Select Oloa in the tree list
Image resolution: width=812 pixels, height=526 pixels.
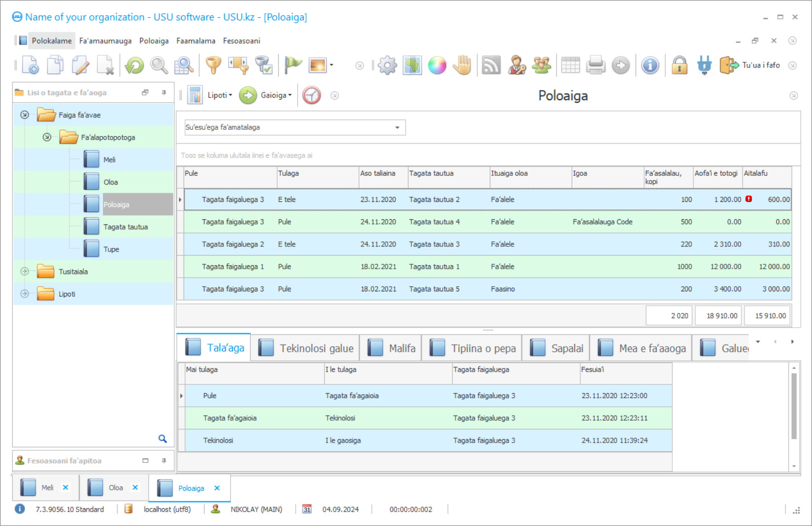tap(110, 182)
